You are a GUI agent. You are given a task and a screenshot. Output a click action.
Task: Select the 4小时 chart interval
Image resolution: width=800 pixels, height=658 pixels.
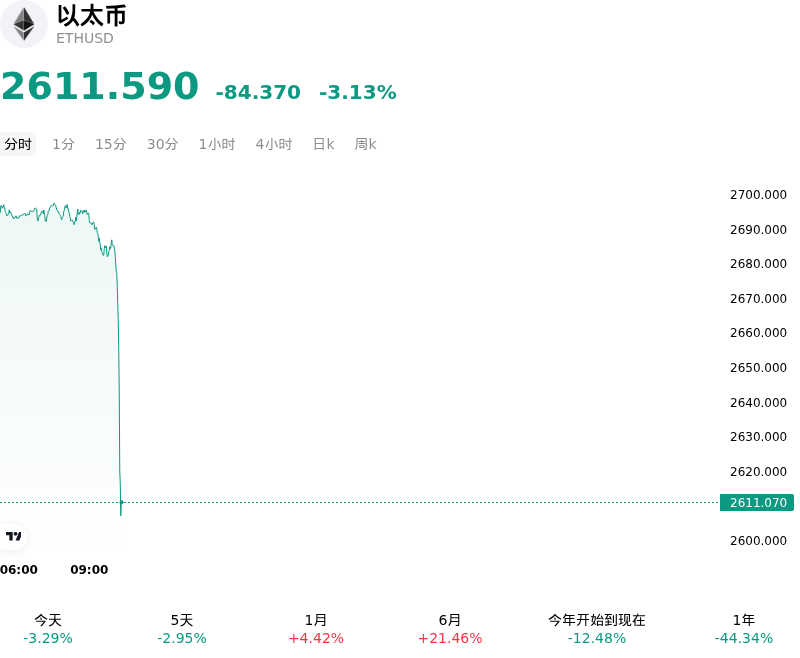tap(274, 144)
